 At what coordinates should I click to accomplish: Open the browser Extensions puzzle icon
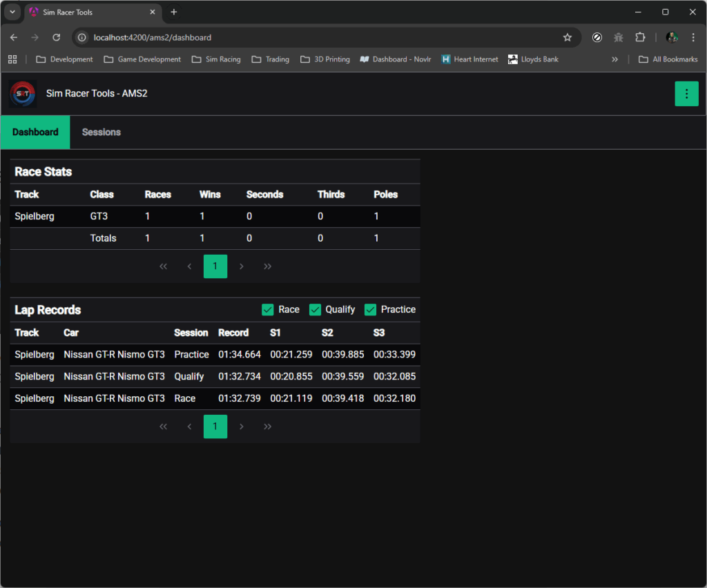coord(640,37)
